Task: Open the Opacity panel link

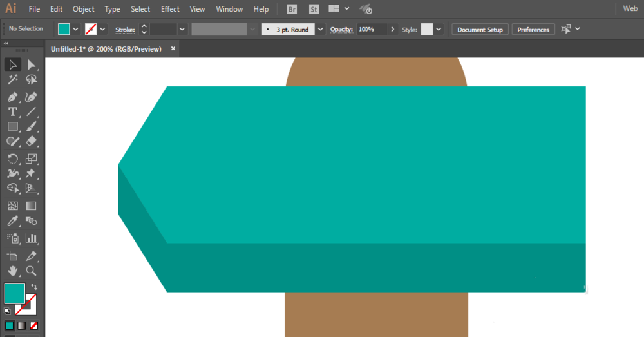Action: 341,30
